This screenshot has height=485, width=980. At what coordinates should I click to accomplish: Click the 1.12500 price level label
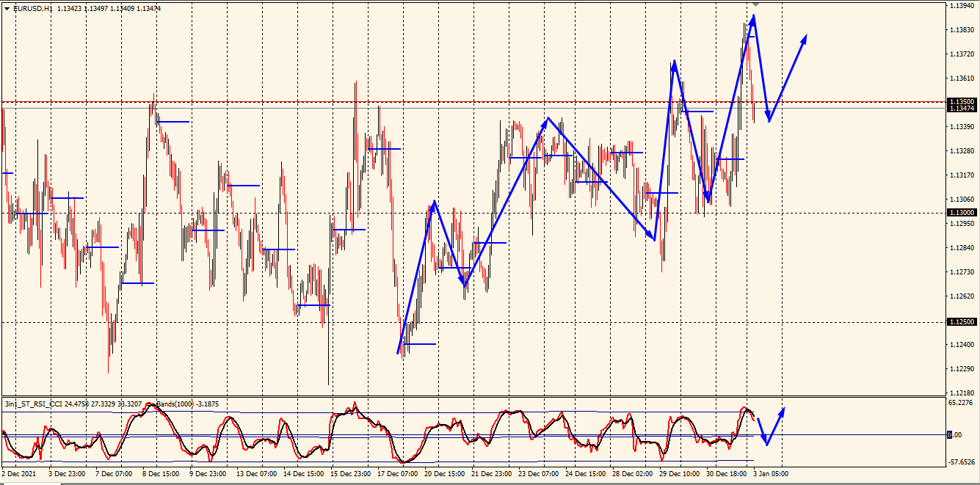(962, 322)
